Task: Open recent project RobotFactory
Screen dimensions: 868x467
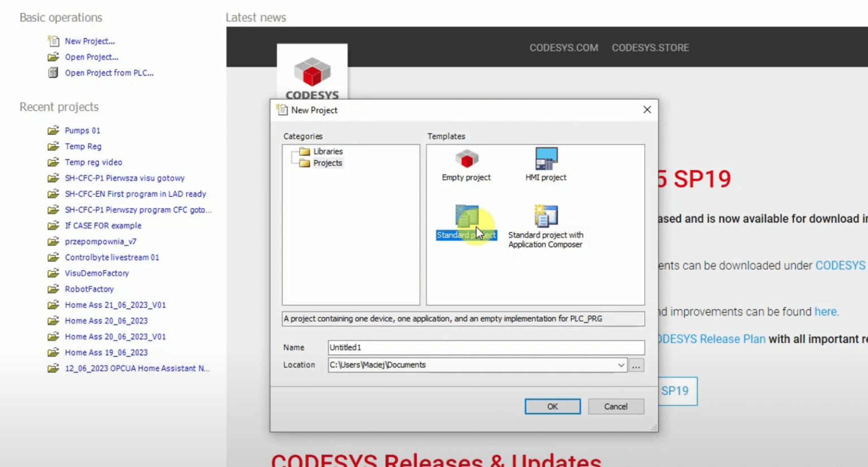Action: click(x=89, y=289)
